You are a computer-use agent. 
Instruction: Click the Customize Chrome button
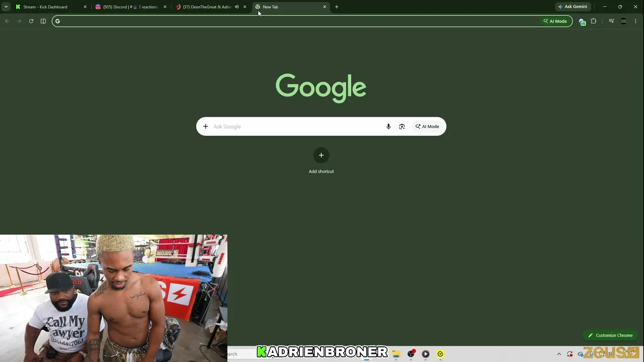pyautogui.click(x=610, y=335)
